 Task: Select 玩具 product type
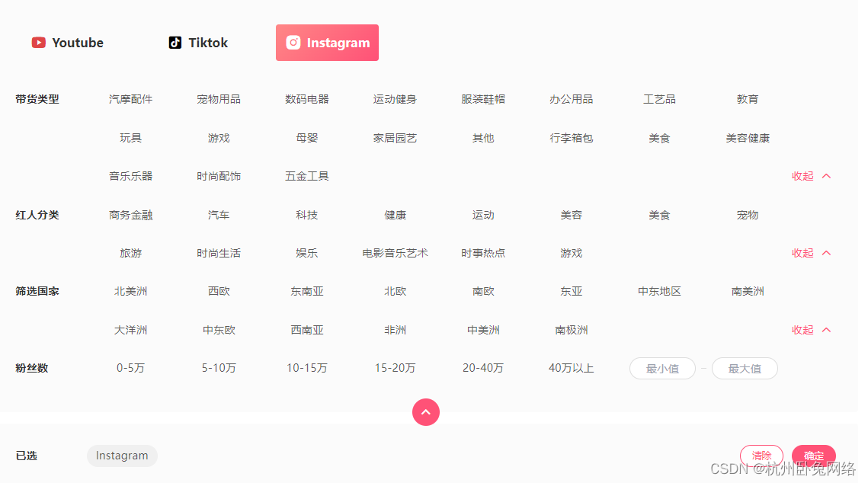point(130,138)
